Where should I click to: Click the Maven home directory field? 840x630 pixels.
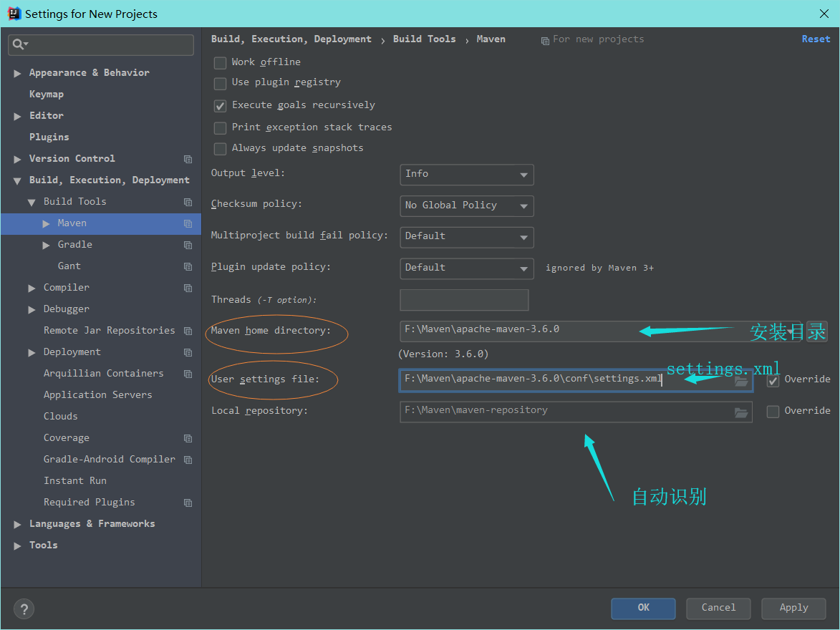point(600,331)
